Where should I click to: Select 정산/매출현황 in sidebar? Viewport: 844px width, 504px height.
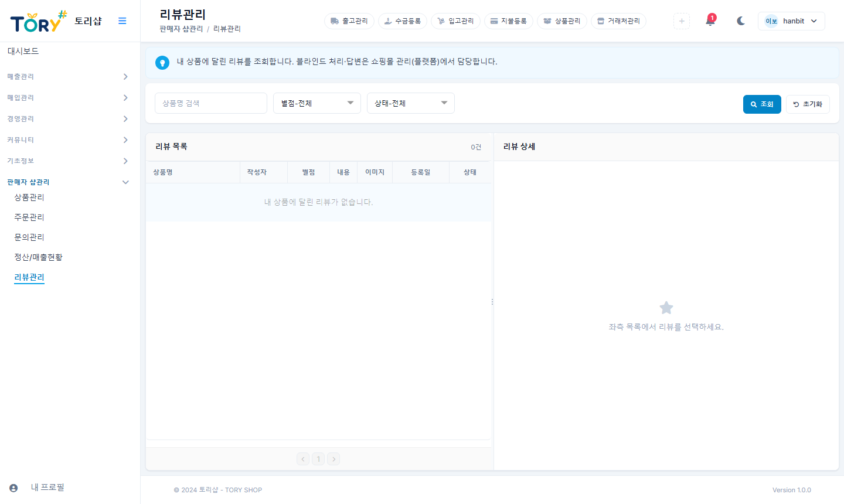38,257
